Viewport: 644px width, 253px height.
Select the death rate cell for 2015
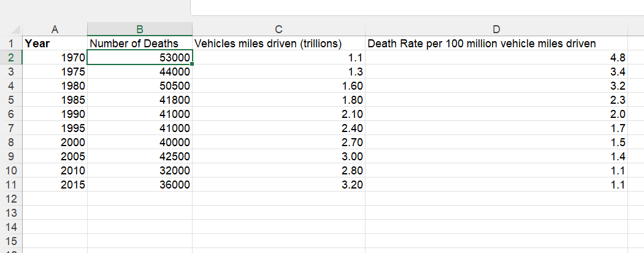(x=496, y=184)
